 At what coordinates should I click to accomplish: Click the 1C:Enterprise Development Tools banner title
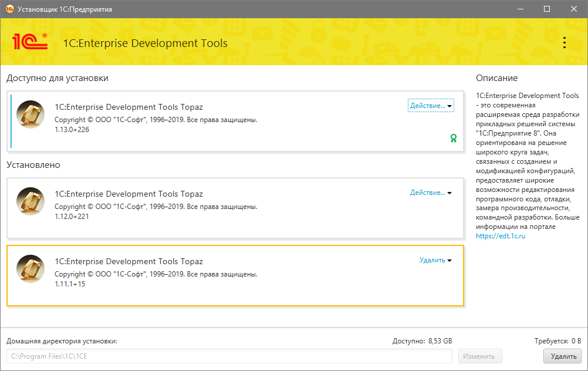pos(145,43)
